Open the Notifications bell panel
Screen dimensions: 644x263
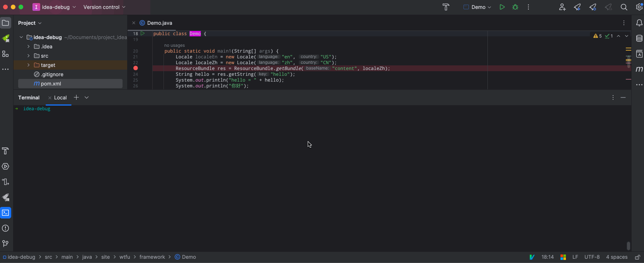point(639,23)
